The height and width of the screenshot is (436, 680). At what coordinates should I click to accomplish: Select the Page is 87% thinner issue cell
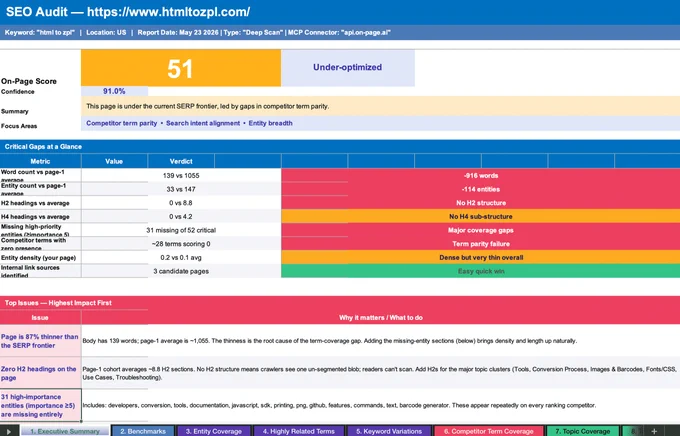click(x=40, y=341)
